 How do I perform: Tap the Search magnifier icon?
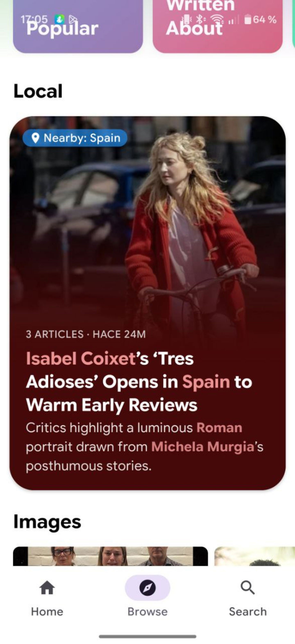pos(247,587)
